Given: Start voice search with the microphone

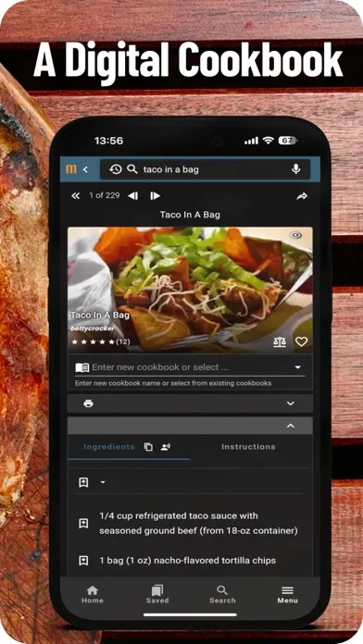Looking at the screenshot, I should tap(295, 169).
